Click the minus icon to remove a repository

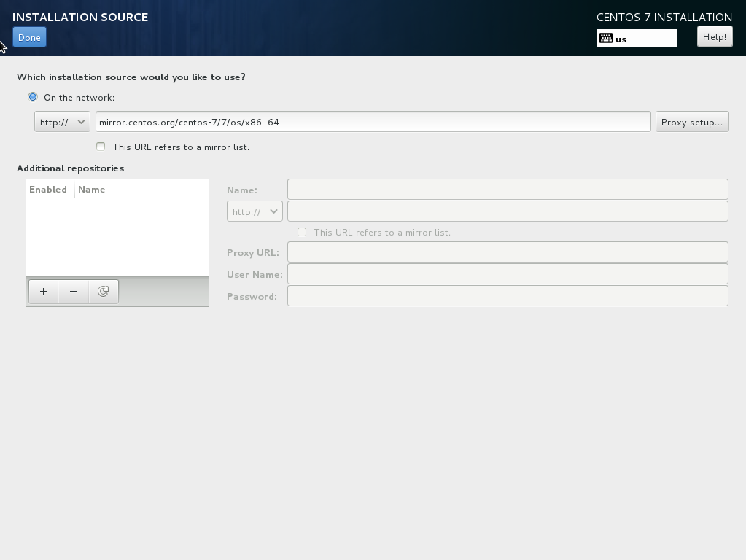pos(74,292)
